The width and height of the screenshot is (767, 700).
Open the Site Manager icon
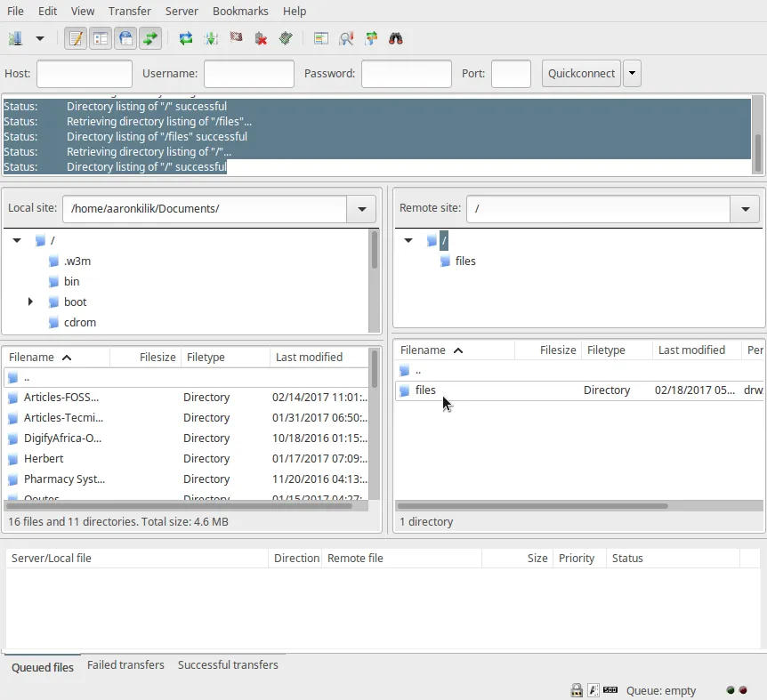pos(15,38)
